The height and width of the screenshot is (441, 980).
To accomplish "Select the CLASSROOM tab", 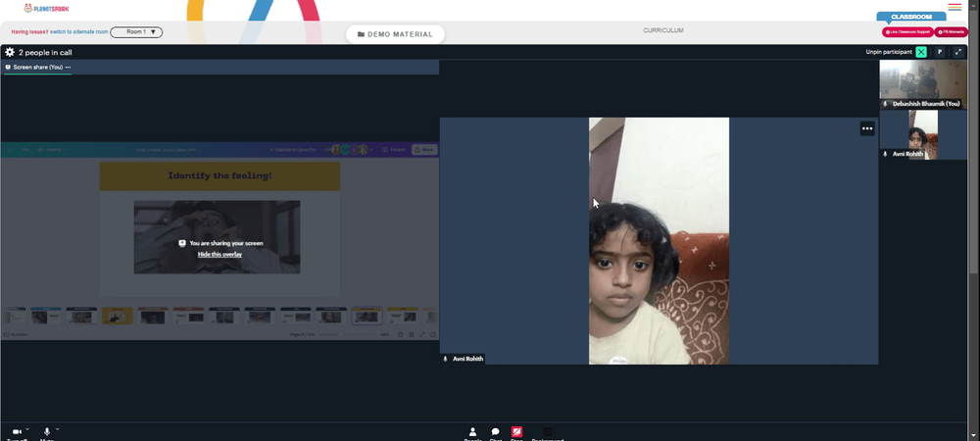I will pyautogui.click(x=911, y=17).
